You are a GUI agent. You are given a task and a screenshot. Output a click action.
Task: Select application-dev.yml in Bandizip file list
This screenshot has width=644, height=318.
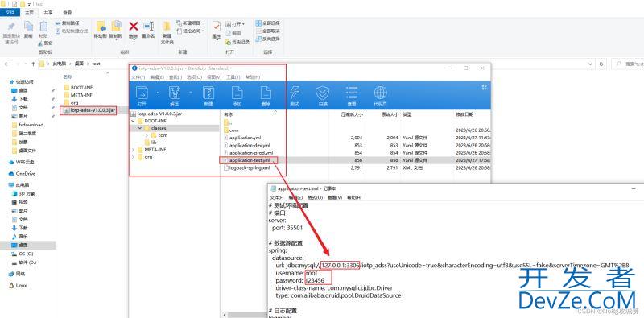[250, 145]
